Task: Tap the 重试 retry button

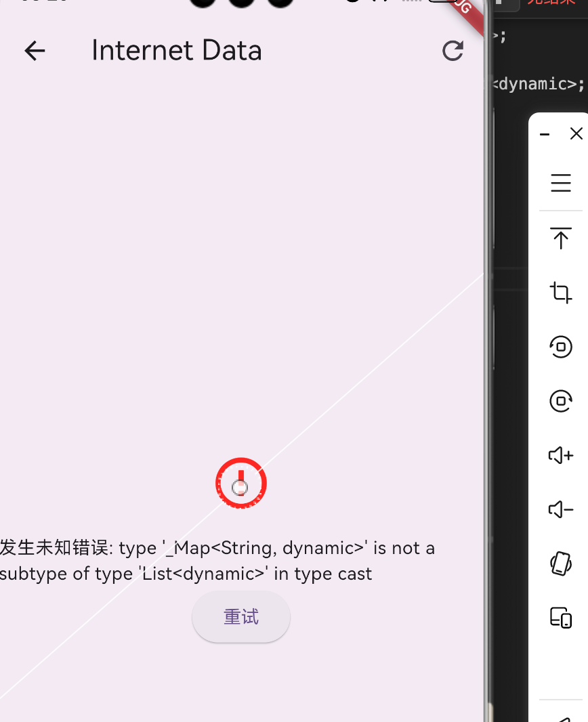Action: pyautogui.click(x=241, y=617)
